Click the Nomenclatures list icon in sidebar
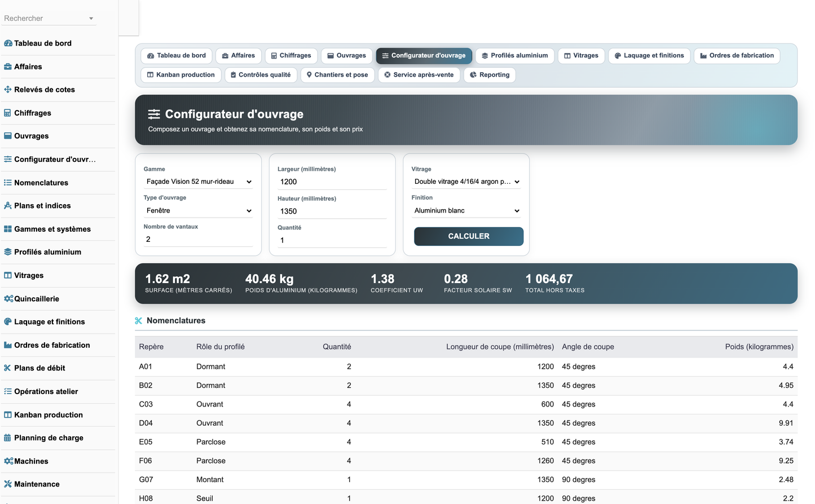Image resolution: width=815 pixels, height=504 pixels. point(8,183)
